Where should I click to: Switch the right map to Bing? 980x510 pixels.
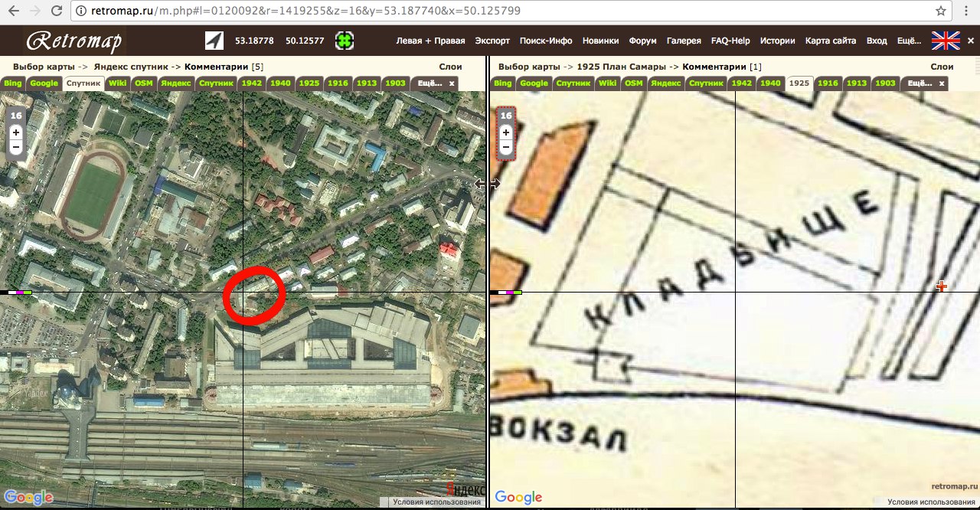(502, 83)
